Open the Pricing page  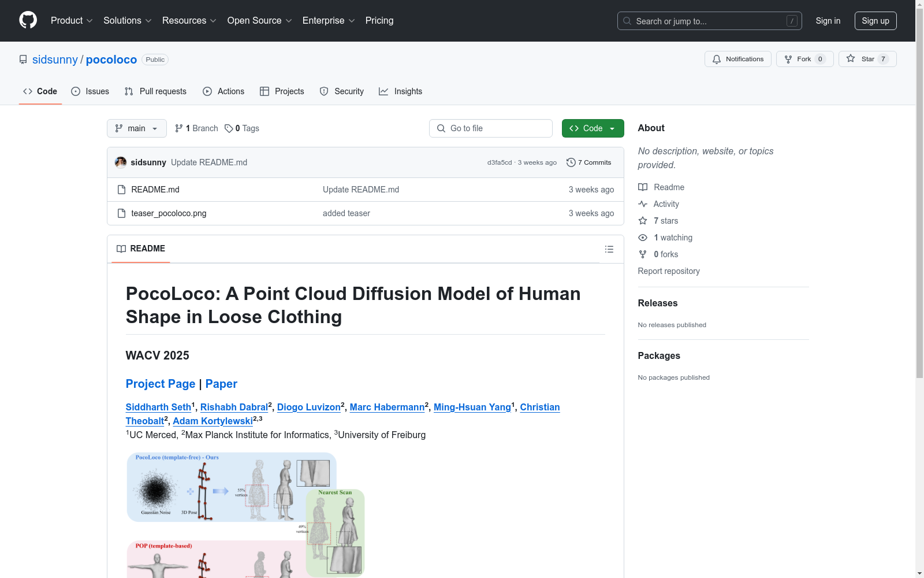pyautogui.click(x=379, y=20)
